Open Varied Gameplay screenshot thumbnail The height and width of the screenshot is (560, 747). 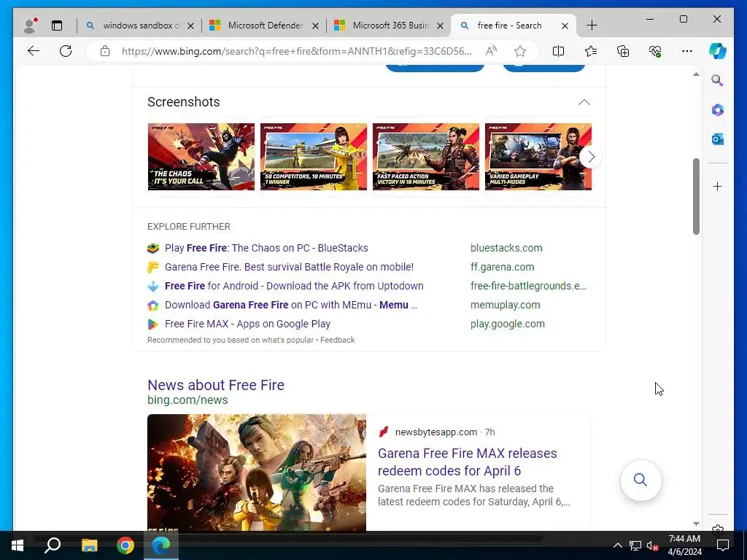538,157
